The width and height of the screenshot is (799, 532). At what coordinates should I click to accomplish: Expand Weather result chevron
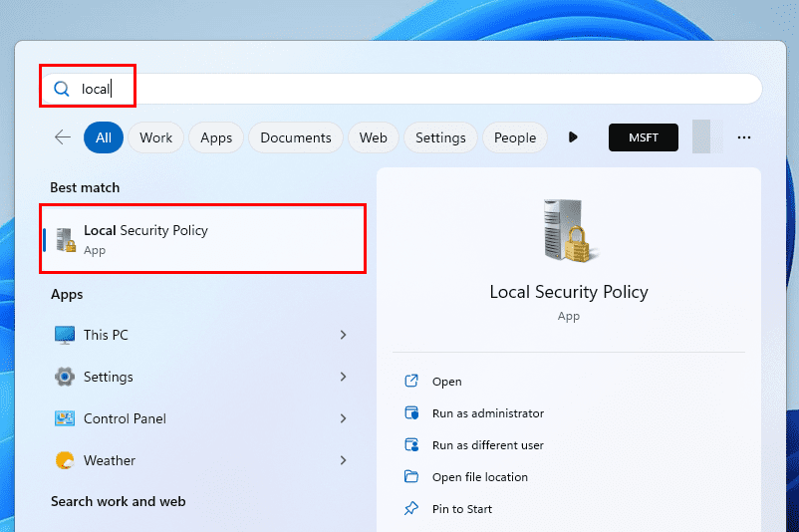(343, 460)
